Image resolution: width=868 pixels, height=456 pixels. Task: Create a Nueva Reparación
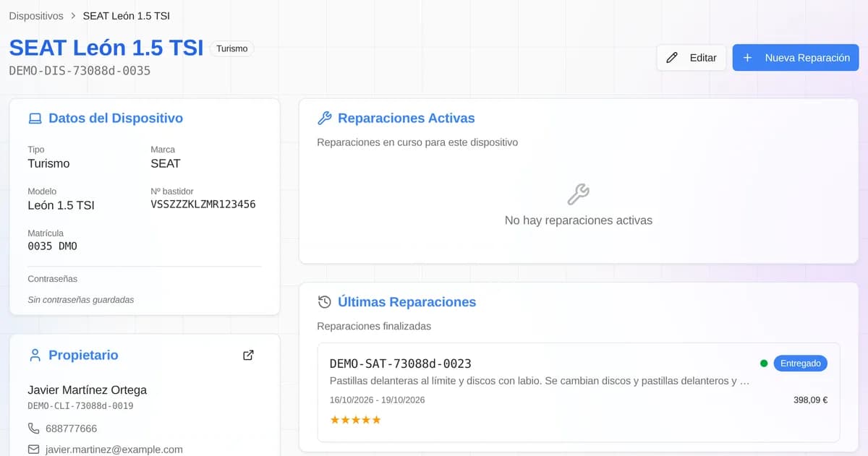coord(796,58)
